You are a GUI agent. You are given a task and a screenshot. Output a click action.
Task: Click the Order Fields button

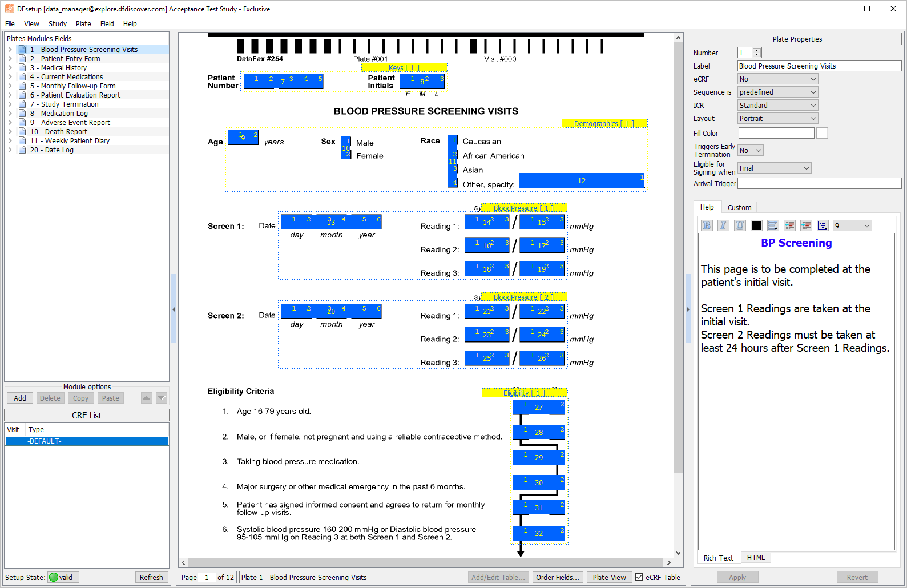pyautogui.click(x=558, y=577)
